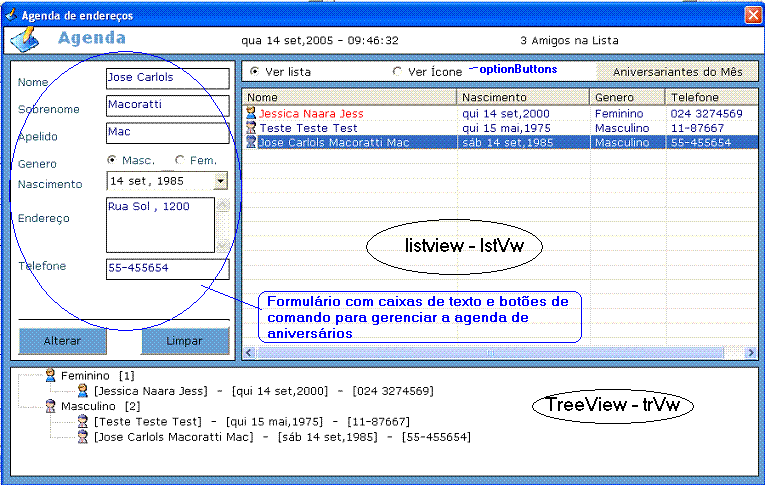
Task: Select Jose Carlols Macoratti Mac name in list
Action: [x=334, y=142]
